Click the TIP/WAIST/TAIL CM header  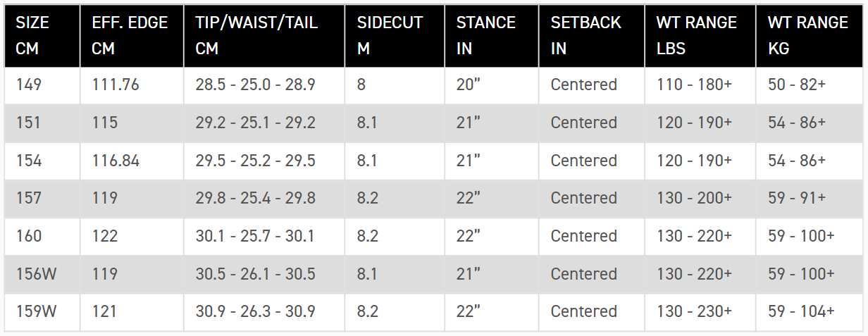click(x=256, y=35)
